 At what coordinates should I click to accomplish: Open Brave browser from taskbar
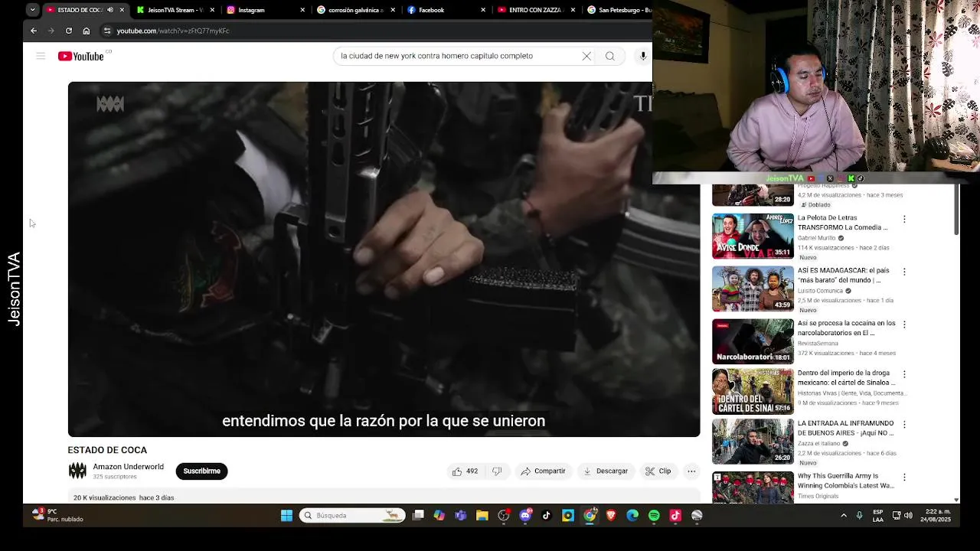tap(611, 516)
